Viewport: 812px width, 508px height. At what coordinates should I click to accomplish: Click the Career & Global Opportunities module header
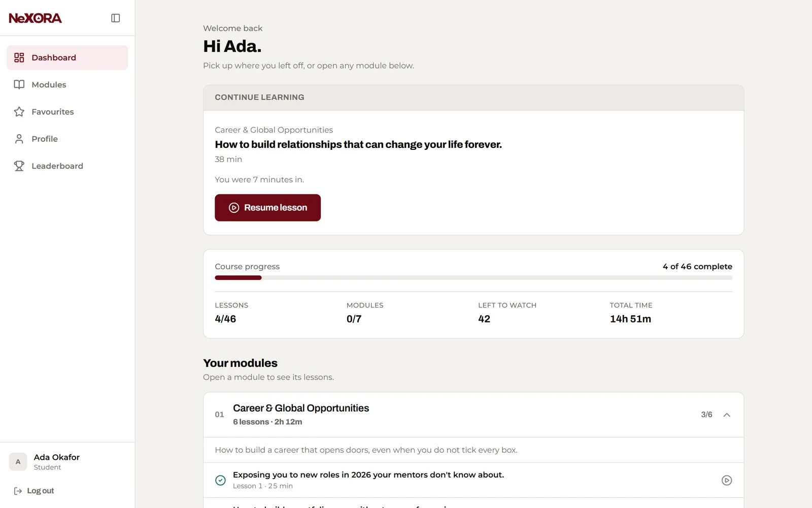click(473, 415)
